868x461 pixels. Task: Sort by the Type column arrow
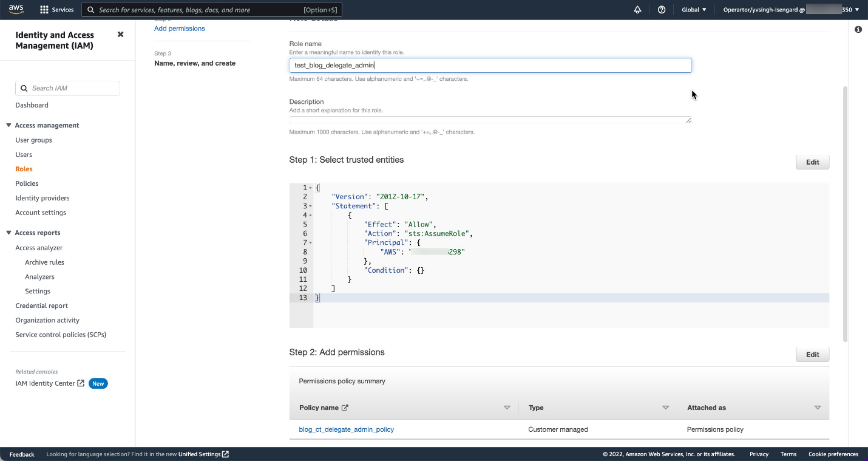[665, 408]
